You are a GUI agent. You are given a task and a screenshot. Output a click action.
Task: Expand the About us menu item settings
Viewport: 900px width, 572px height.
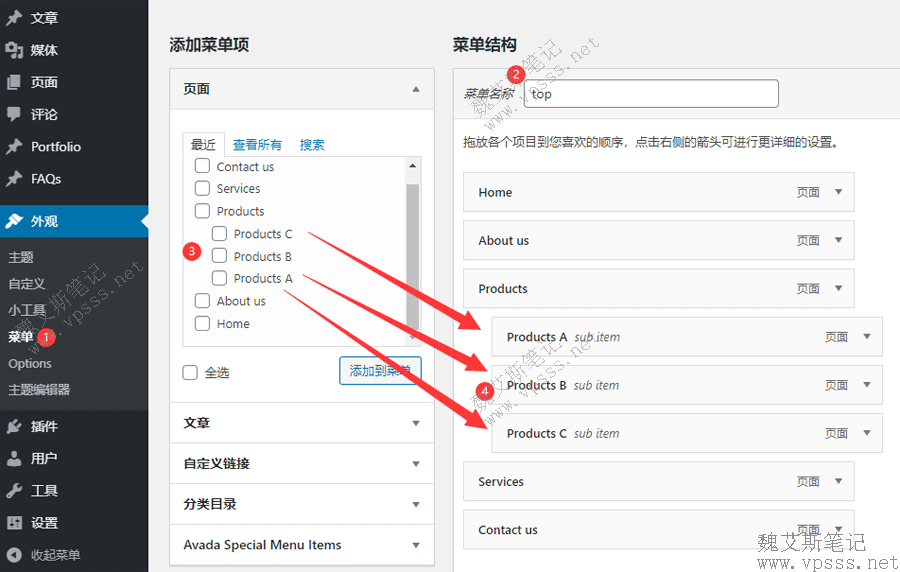[839, 240]
